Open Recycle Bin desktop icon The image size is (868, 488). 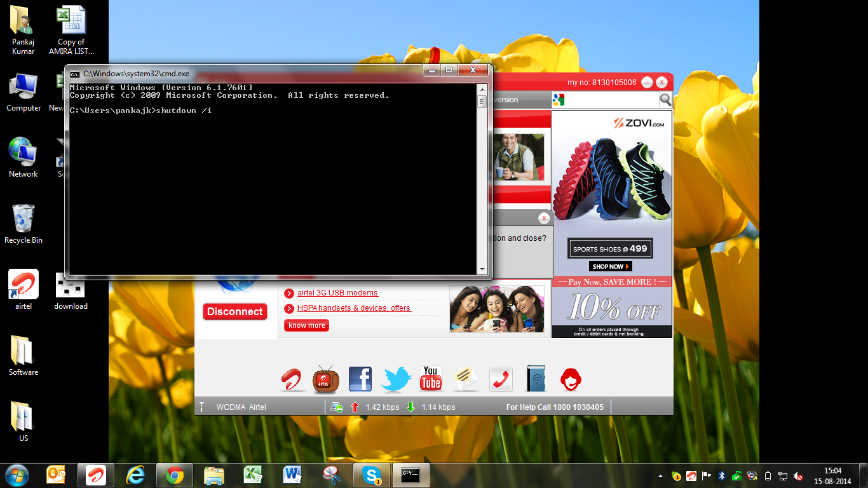pyautogui.click(x=24, y=224)
